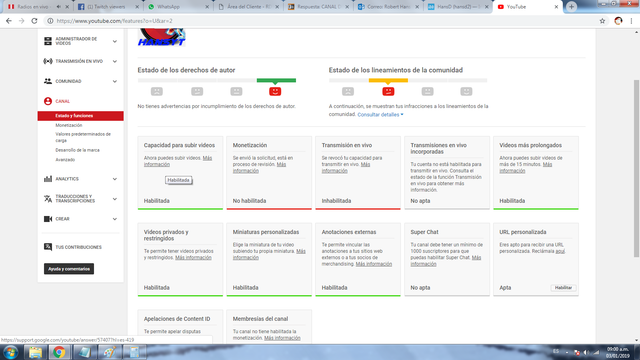Click the browser forward arrow

click(21, 21)
